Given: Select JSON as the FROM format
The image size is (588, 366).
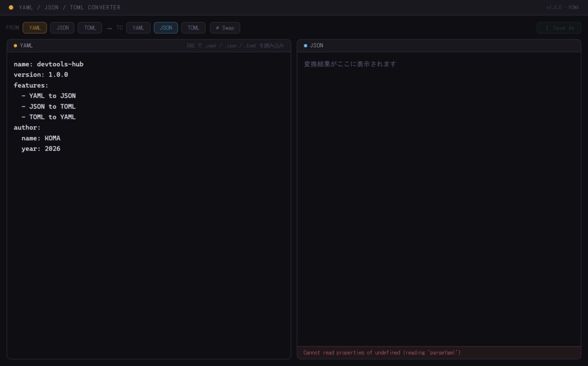Looking at the screenshot, I should (62, 28).
